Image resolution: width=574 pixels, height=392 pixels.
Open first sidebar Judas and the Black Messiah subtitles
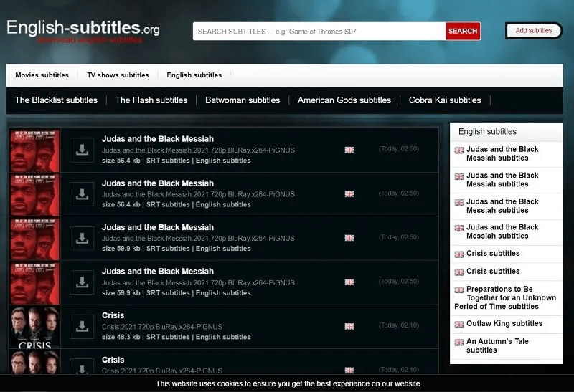(502, 153)
